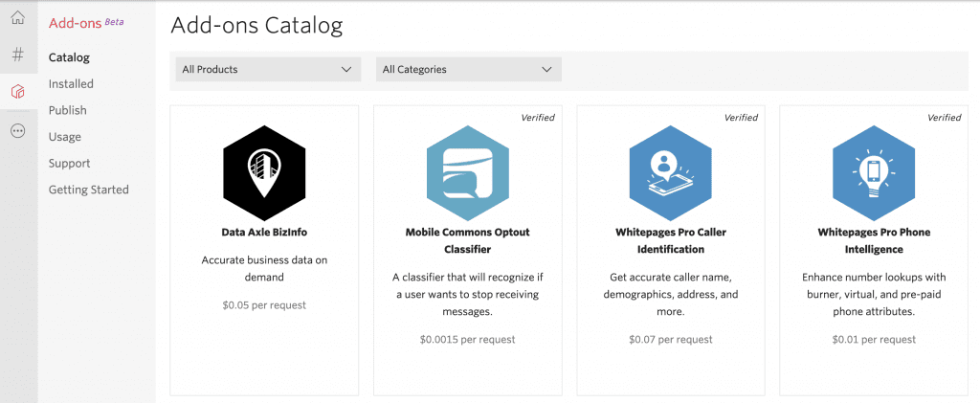The height and width of the screenshot is (403, 980).
Task: Select the Add-ons cube icon in sidebar
Action: [x=17, y=92]
